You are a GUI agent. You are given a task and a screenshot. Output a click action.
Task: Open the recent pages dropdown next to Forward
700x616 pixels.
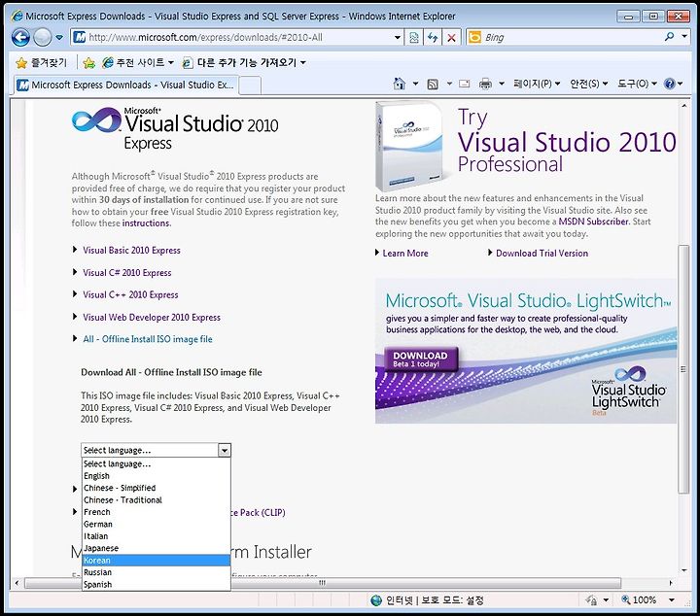[59, 38]
